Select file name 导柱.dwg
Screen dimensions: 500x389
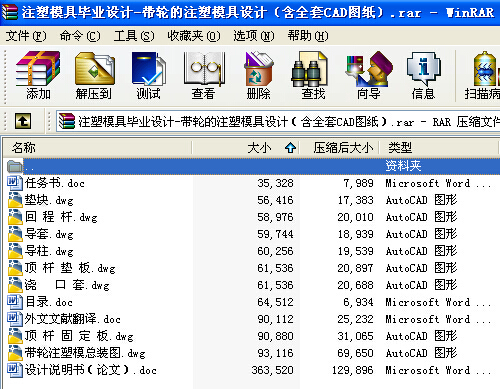tap(49, 251)
